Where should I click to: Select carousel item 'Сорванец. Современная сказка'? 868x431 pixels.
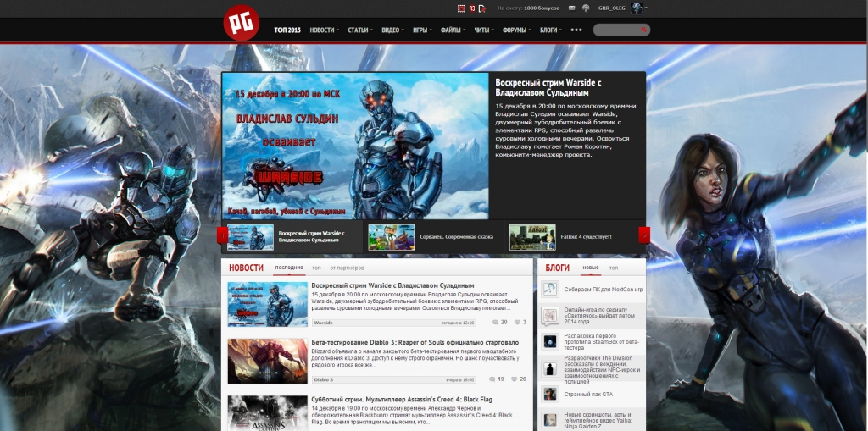(x=433, y=237)
